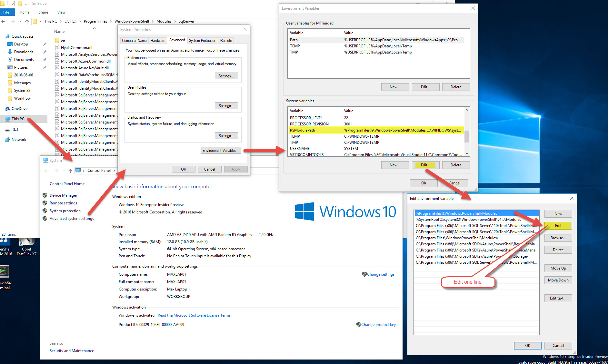Click the 'en' folder icon in file list
This screenshot has height=364, width=608.
point(57,41)
